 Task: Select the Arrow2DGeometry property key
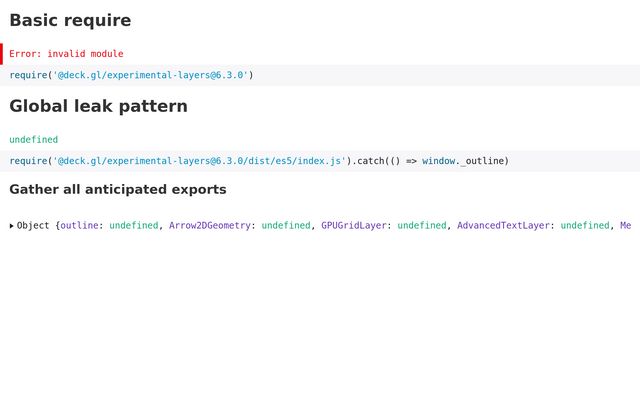click(210, 226)
